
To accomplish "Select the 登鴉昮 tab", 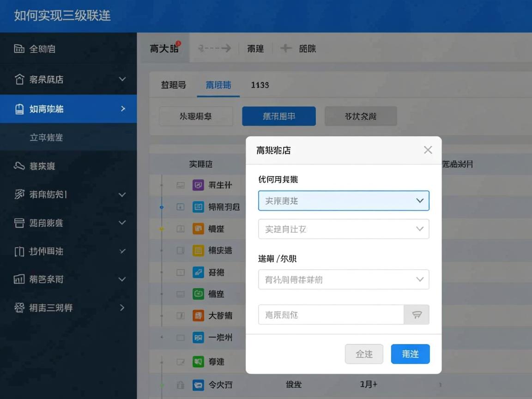I will pyautogui.click(x=173, y=85).
